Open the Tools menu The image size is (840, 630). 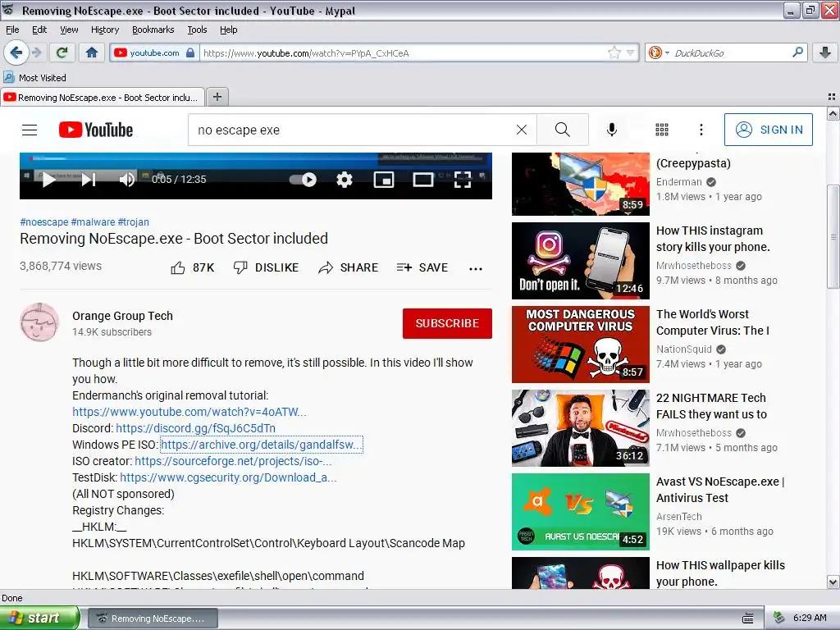click(197, 30)
